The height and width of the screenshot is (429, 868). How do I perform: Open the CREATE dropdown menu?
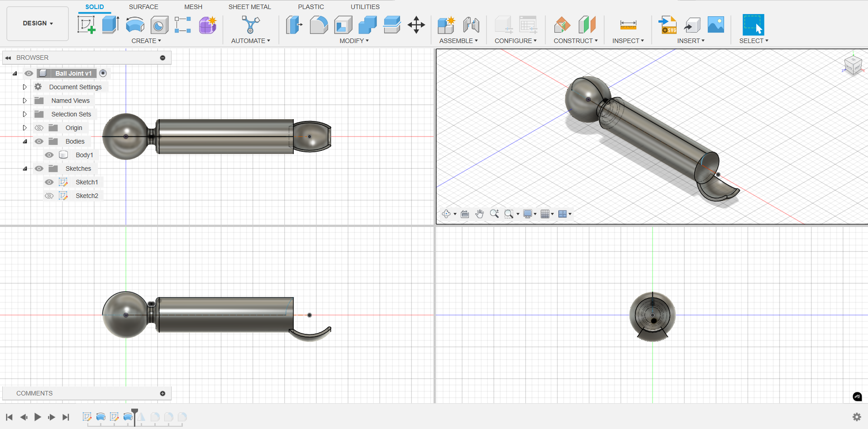pyautogui.click(x=146, y=41)
